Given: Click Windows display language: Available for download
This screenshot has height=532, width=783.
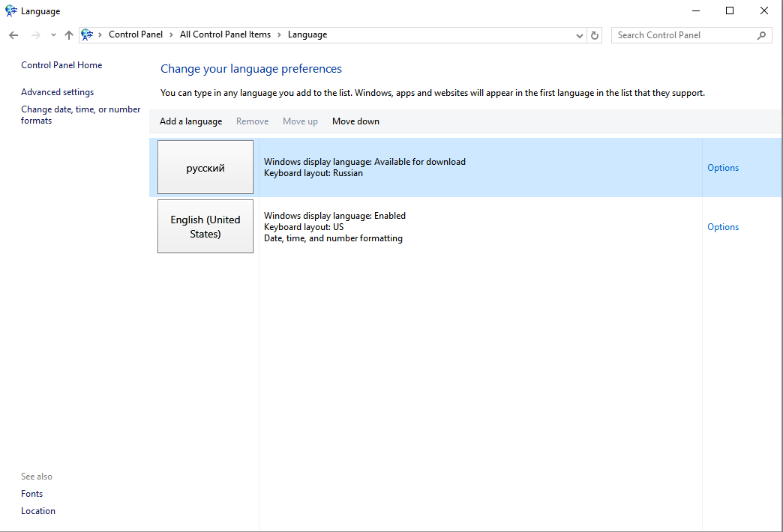Looking at the screenshot, I should coord(364,162).
